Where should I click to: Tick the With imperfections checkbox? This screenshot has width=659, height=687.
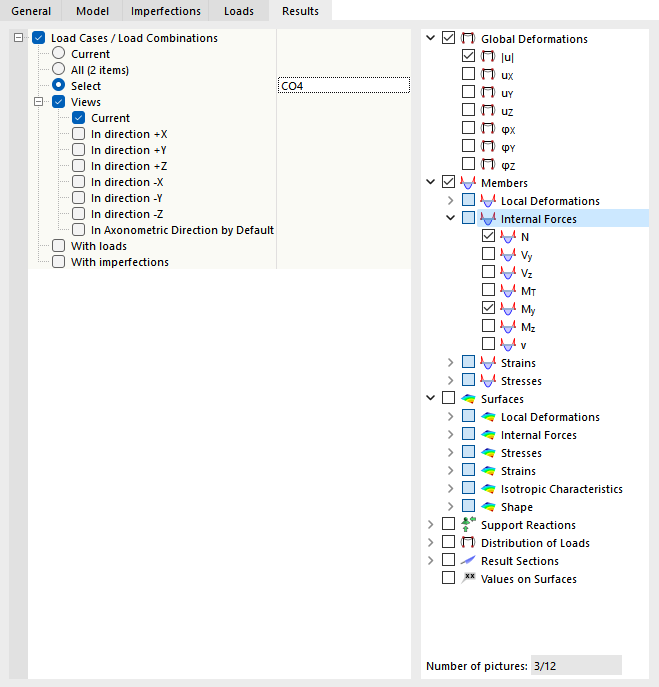pyautogui.click(x=58, y=262)
